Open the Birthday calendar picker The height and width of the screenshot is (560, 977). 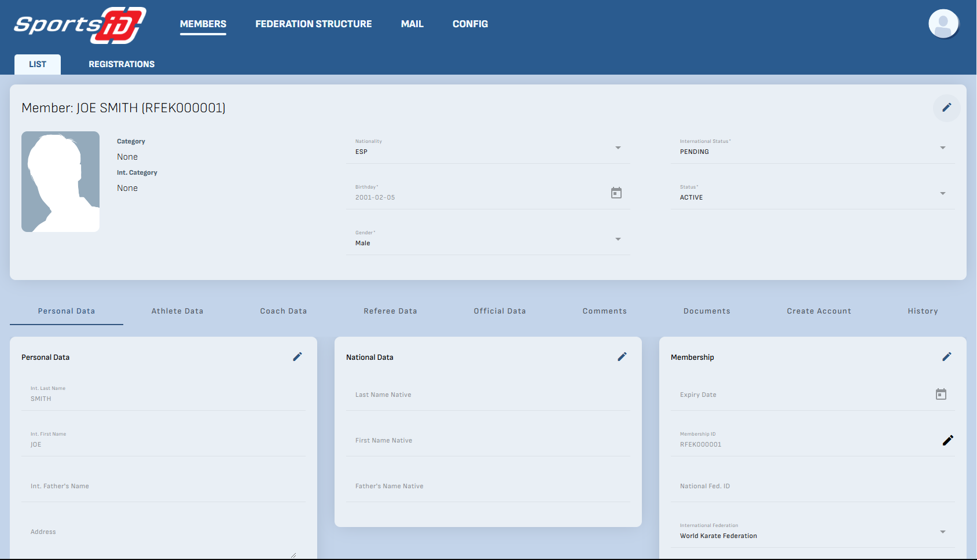click(616, 193)
